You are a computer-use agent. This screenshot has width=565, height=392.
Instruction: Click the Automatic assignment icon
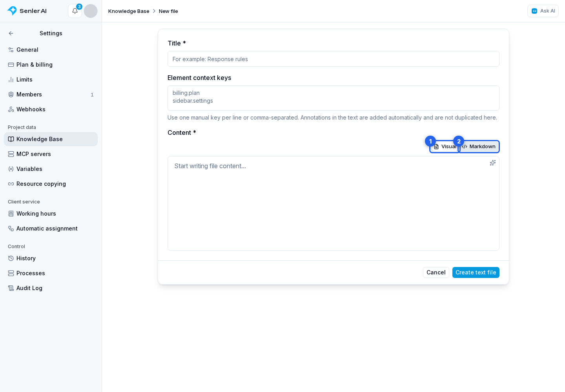click(11, 229)
